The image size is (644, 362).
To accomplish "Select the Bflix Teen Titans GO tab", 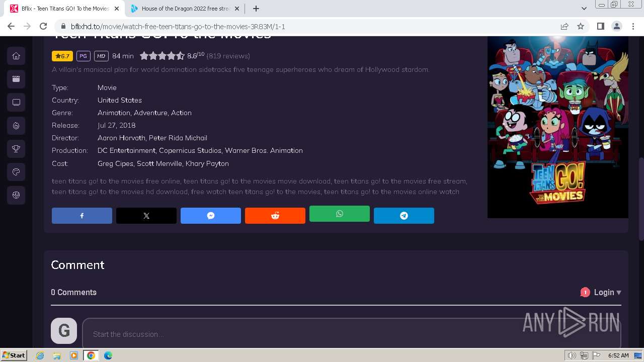I will click(64, 9).
